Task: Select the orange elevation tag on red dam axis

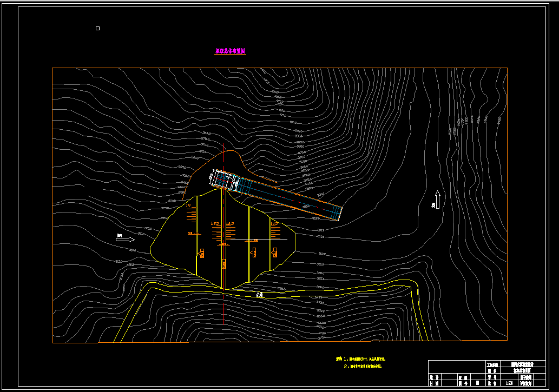Action: pos(224,264)
